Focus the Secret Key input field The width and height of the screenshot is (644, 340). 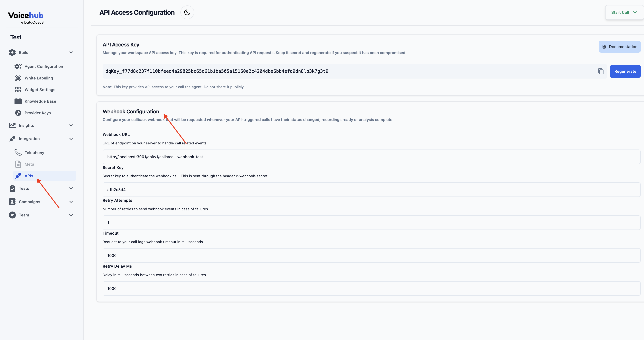coord(371,190)
